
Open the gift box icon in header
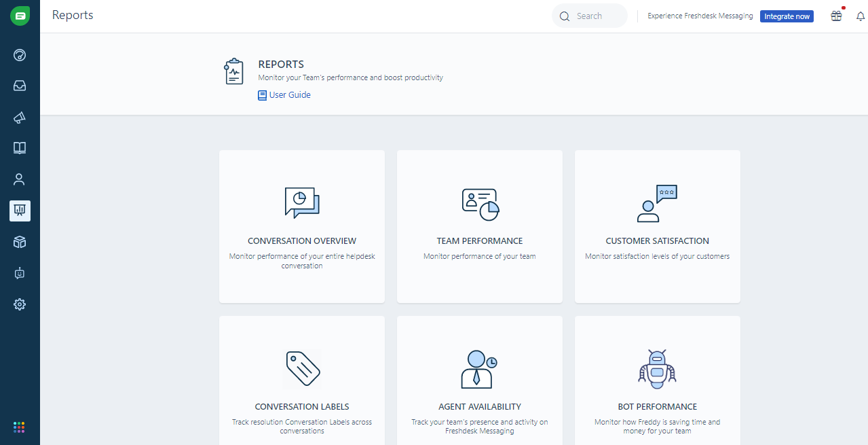pos(836,16)
